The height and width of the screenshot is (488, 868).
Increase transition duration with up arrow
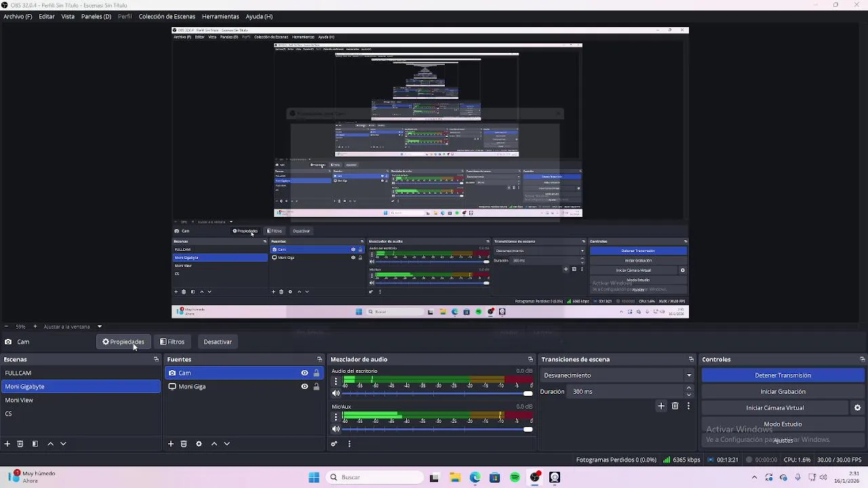click(689, 388)
